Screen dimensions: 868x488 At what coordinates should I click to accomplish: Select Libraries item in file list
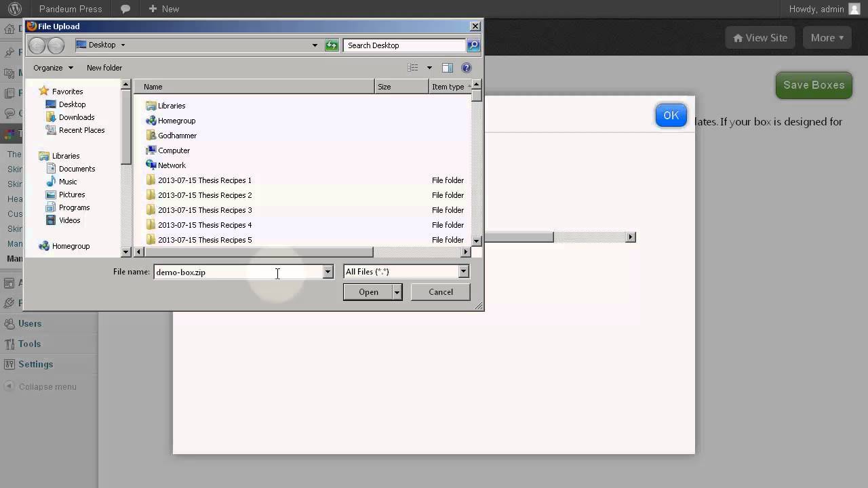pyautogui.click(x=172, y=106)
